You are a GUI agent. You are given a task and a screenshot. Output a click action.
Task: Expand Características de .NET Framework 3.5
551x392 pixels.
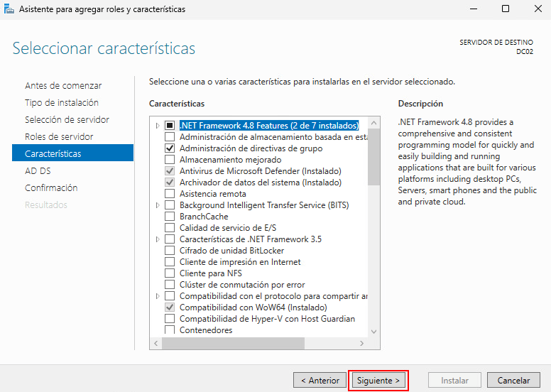tap(158, 239)
